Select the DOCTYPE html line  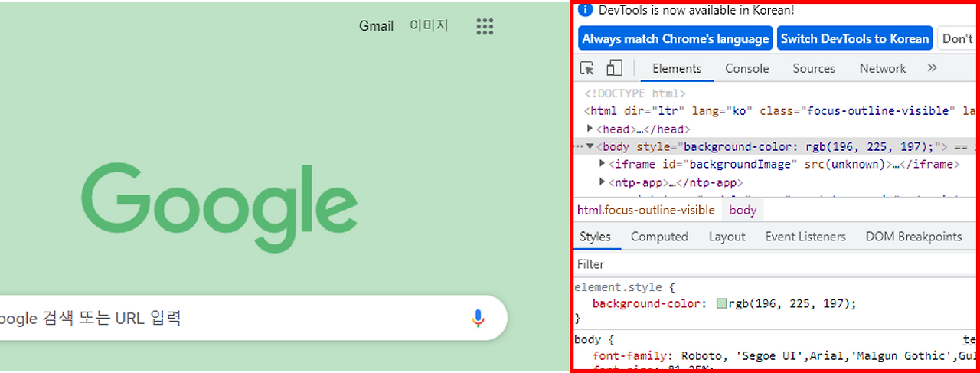click(635, 93)
